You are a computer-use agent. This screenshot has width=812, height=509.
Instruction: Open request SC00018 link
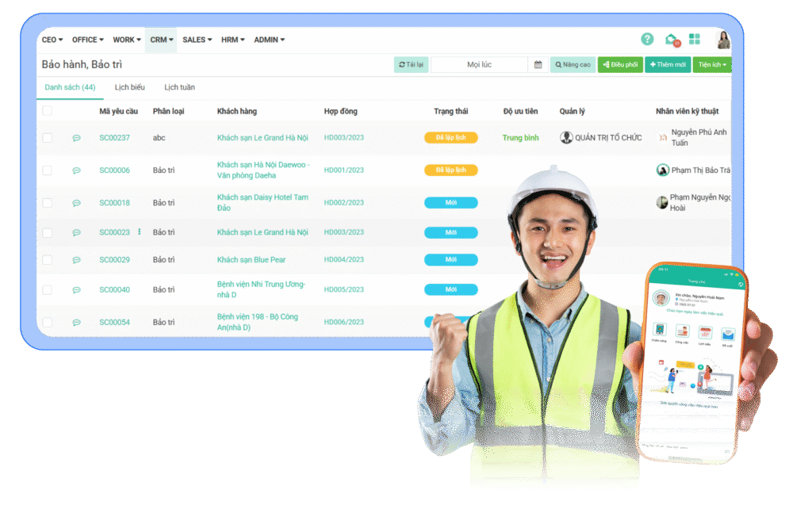point(114,202)
